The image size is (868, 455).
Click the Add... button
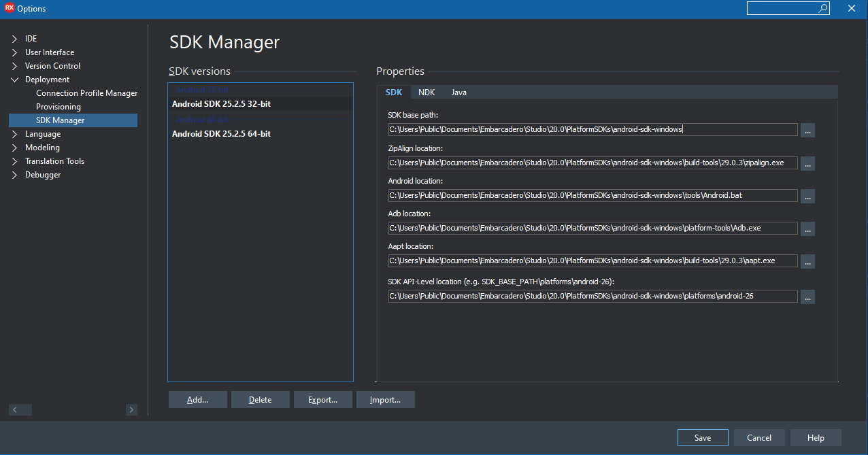198,400
